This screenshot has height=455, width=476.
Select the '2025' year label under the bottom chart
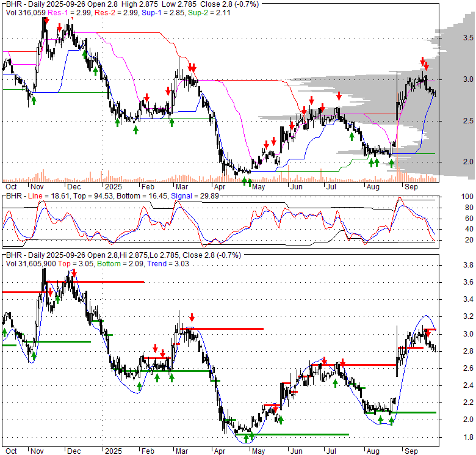[x=114, y=451]
